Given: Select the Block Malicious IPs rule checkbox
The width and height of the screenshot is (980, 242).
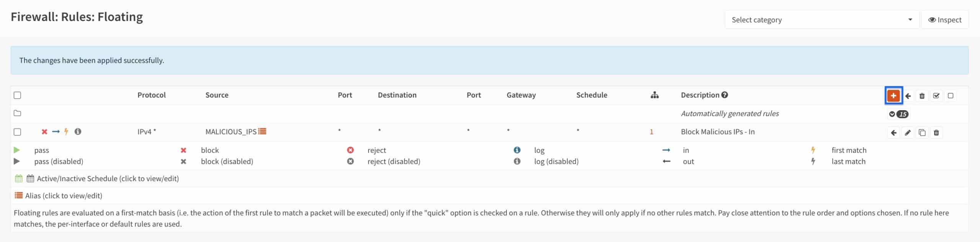Looking at the screenshot, I should (17, 132).
